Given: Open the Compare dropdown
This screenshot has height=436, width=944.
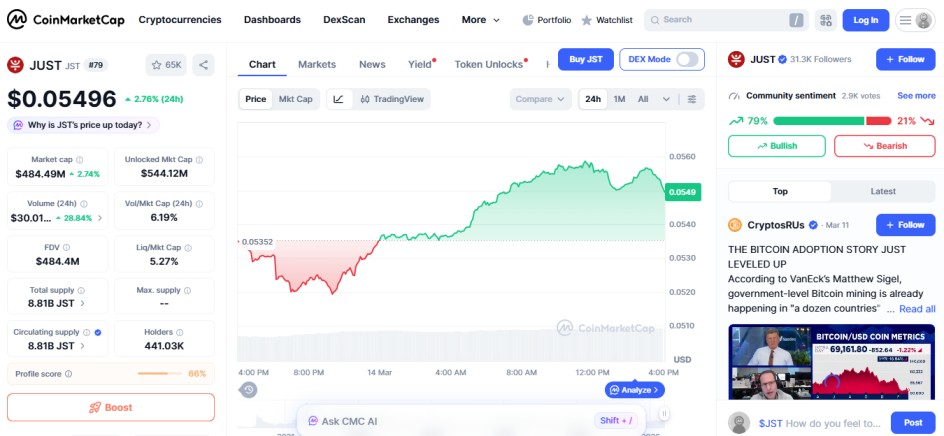Looking at the screenshot, I should (540, 99).
